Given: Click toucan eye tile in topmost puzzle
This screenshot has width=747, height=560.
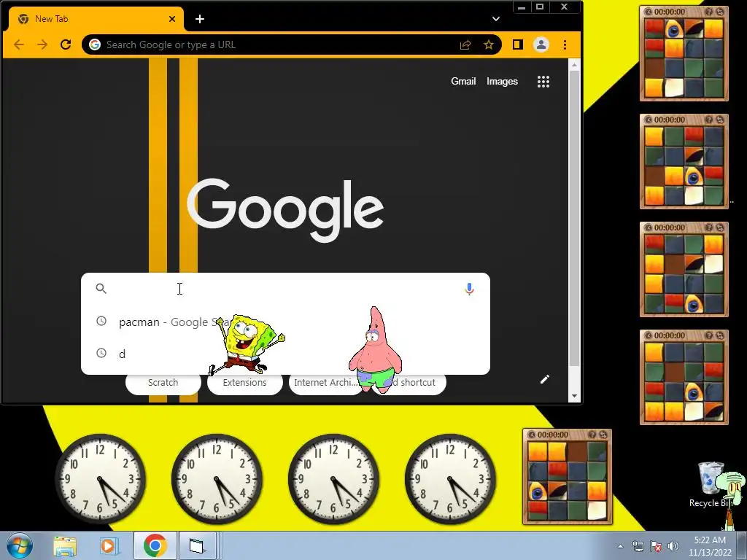Looking at the screenshot, I should point(673,29).
